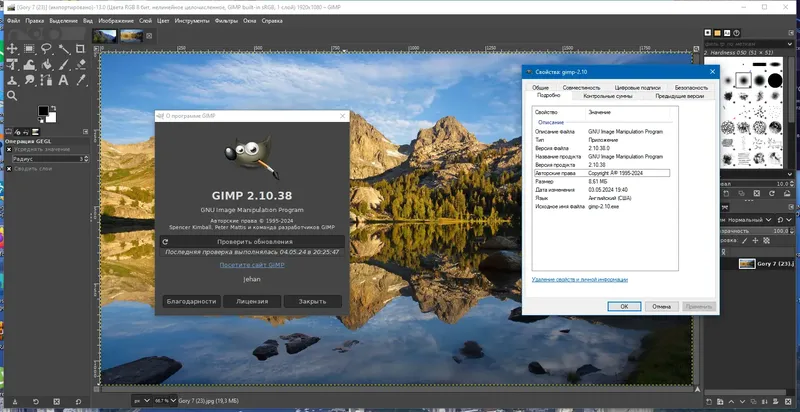Select the Eraser tool
Screen dimensions: 800x412
pyautogui.click(x=81, y=65)
